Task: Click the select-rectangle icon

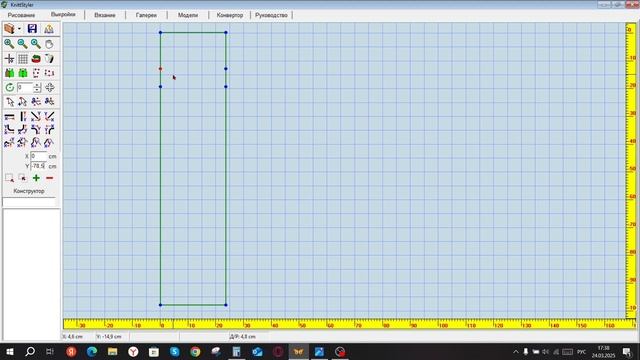Action: point(9,178)
